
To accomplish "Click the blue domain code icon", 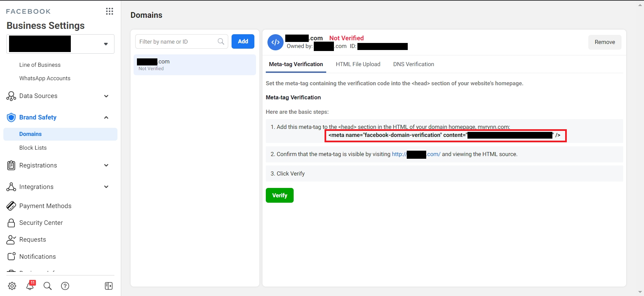I will (x=276, y=42).
